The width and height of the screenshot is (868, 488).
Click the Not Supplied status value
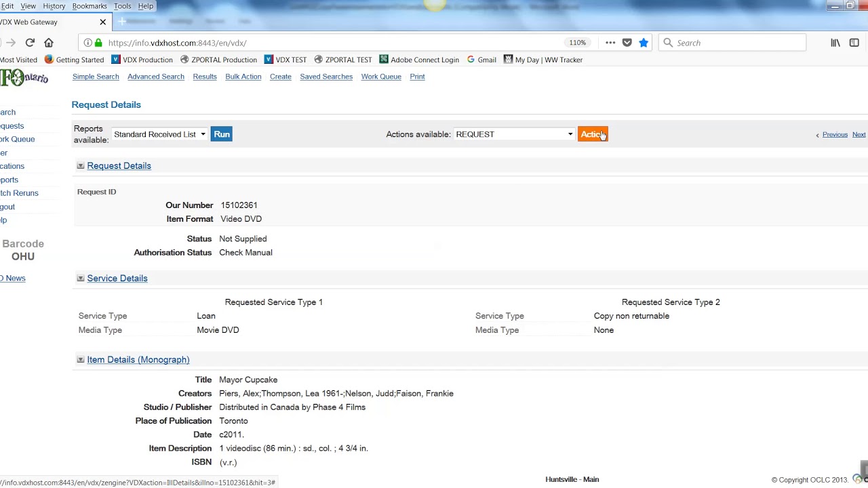pyautogui.click(x=243, y=239)
